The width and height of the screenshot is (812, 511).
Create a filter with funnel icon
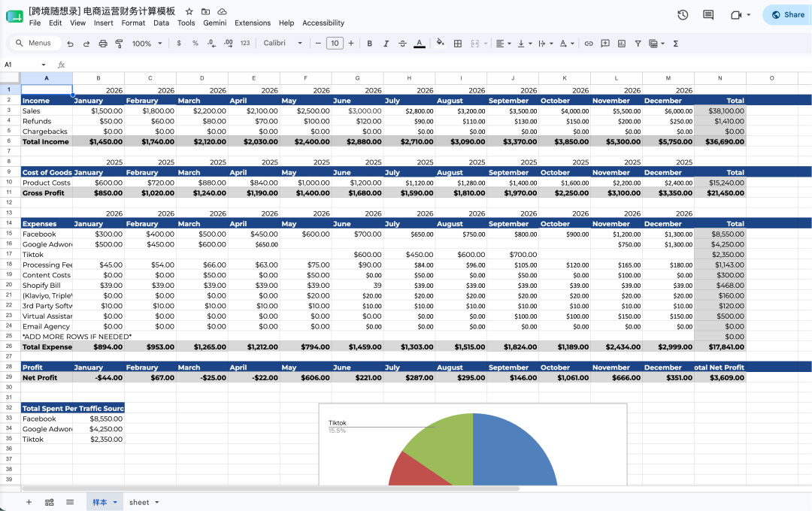tap(638, 44)
